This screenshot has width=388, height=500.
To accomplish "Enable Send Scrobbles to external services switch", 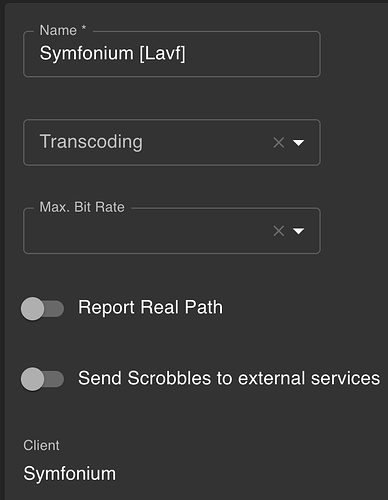I will click(x=42, y=379).
